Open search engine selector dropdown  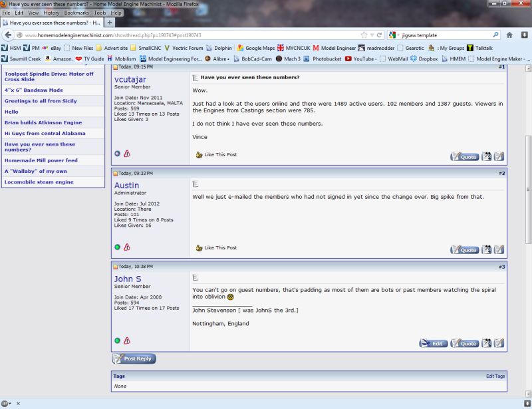394,35
